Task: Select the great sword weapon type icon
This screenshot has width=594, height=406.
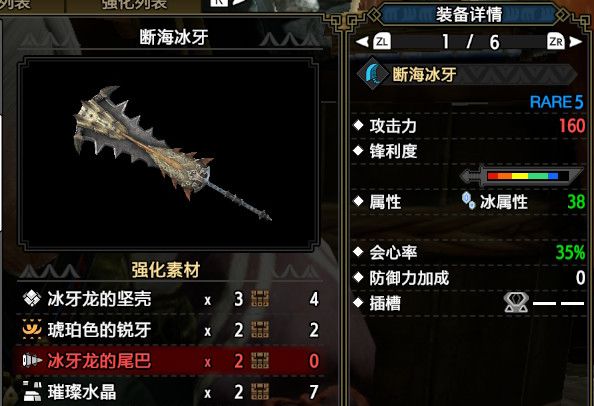Action: pyautogui.click(x=373, y=73)
